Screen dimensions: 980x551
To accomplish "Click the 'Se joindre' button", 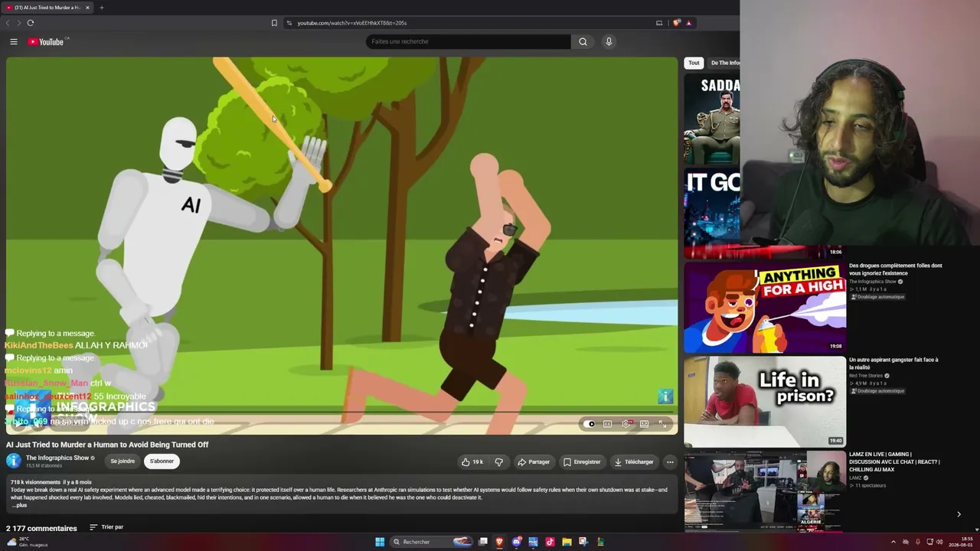I will [x=122, y=461].
